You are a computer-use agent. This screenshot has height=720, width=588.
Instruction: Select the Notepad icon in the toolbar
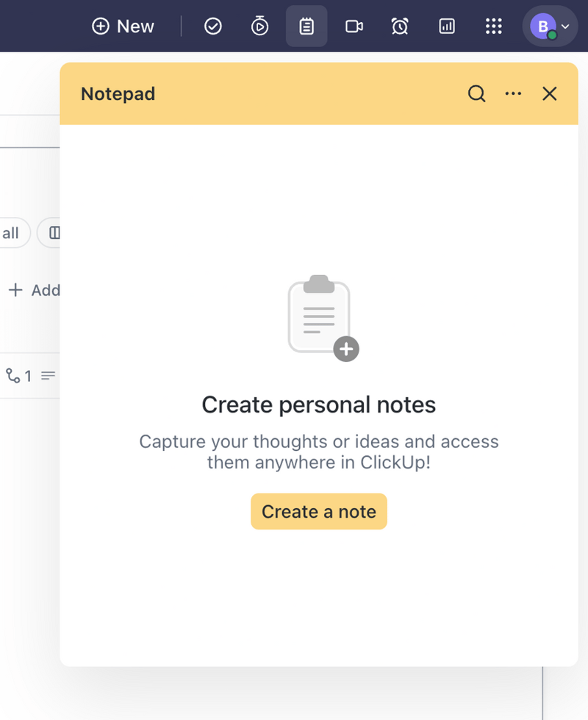[306, 26]
